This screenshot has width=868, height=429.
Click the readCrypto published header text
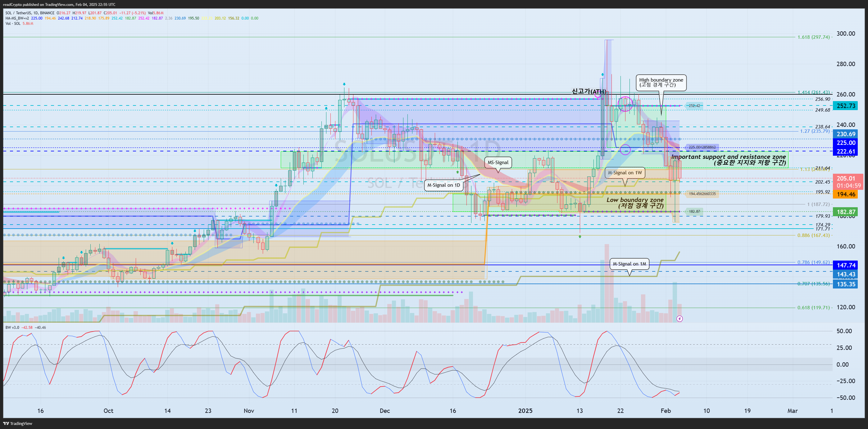point(59,4)
